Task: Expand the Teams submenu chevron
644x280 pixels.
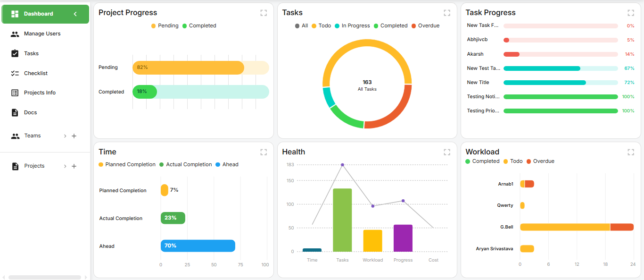Action: point(65,136)
